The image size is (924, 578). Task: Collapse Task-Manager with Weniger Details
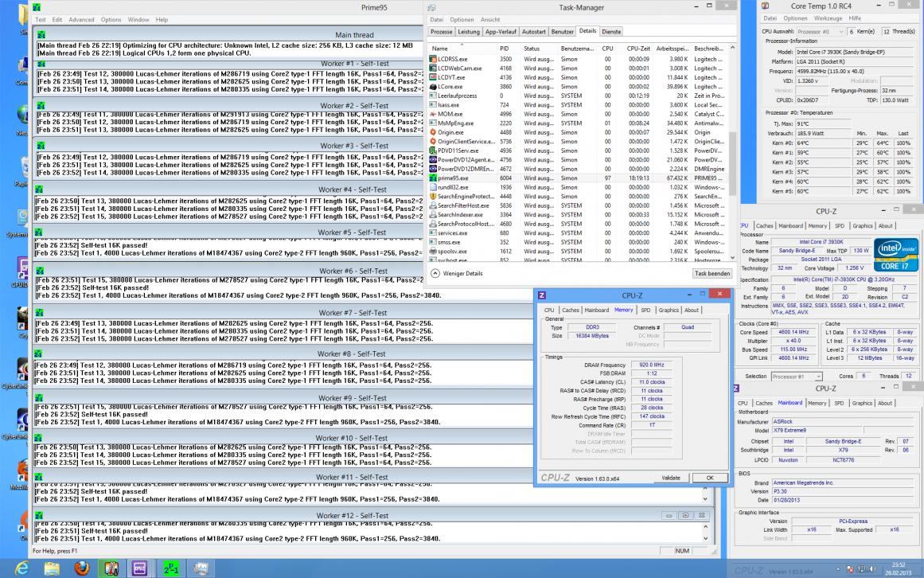458,273
